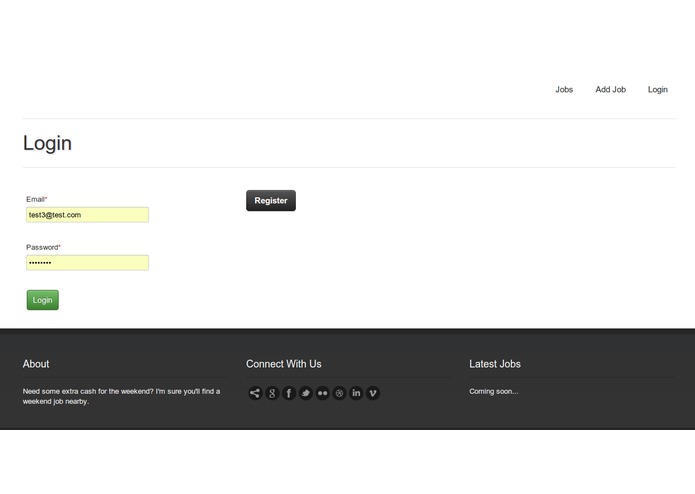This screenshot has height=494, width=695.
Task: Open the Facebook social icon
Action: (289, 393)
